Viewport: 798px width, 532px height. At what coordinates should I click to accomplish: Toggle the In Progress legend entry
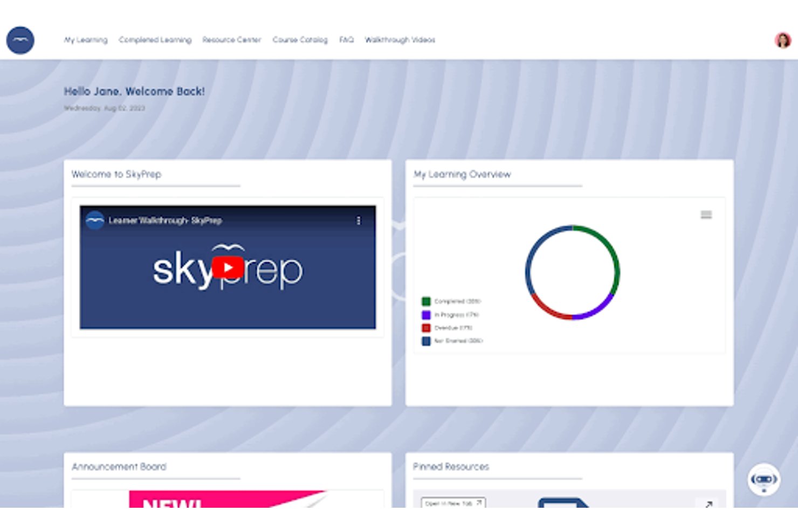pos(450,315)
